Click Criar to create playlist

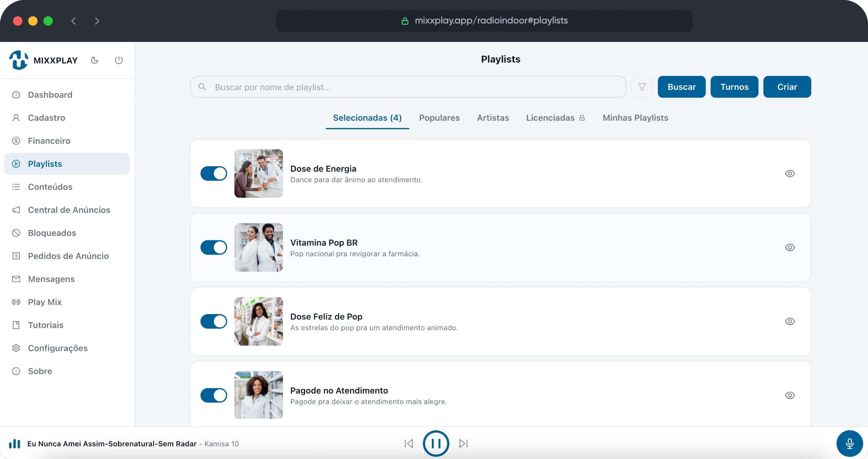point(787,87)
